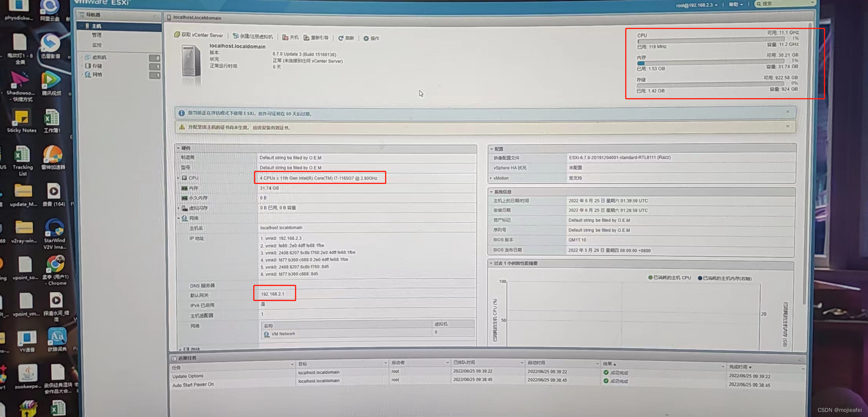
Task: Open the 雷神加速器 desktop shortcut
Action: pyautogui.click(x=53, y=157)
